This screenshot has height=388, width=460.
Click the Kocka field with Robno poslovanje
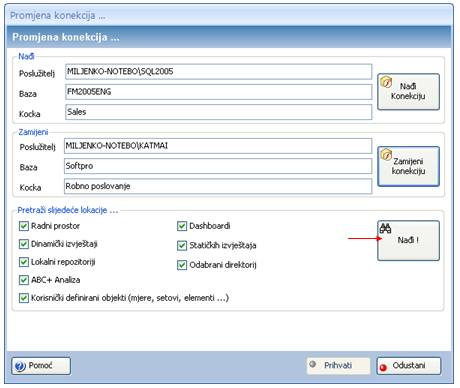tap(218, 186)
